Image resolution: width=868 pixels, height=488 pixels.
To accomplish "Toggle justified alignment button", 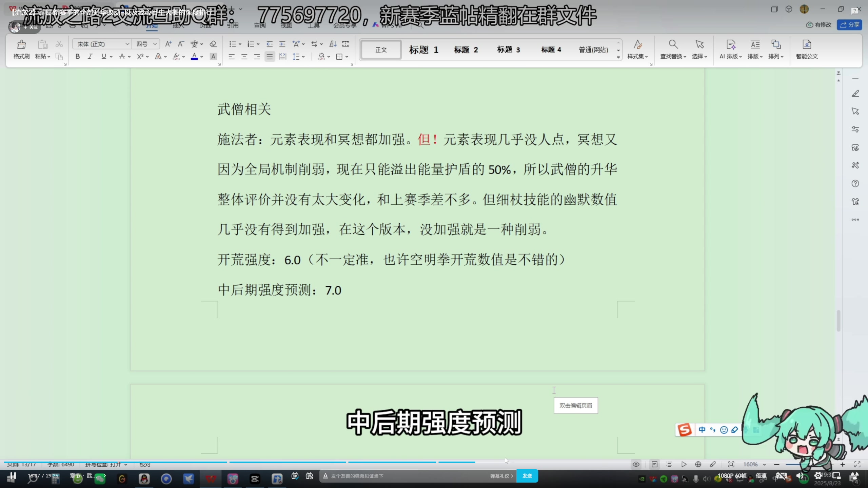I will point(270,57).
